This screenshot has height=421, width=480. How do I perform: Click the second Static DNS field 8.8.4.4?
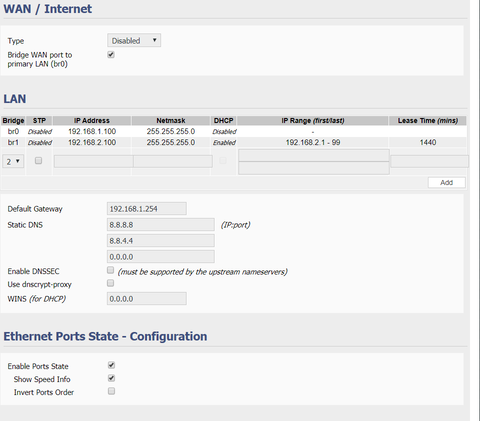tap(161, 241)
